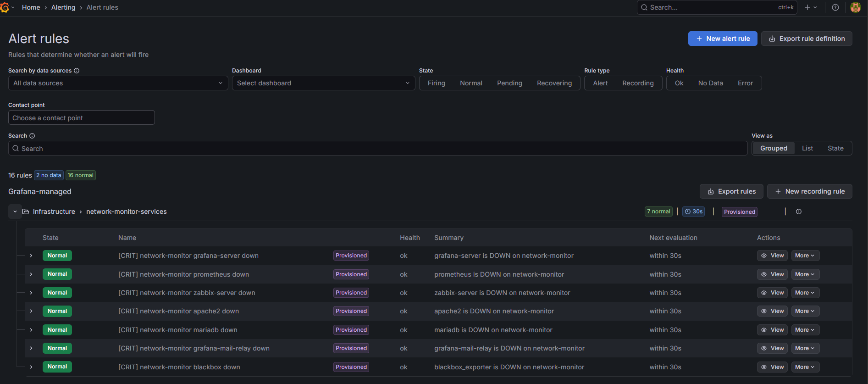Filter rules by Pending state

(x=509, y=83)
